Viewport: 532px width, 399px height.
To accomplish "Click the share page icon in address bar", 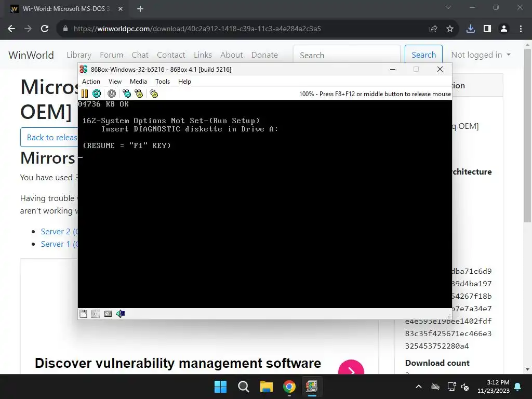I will (433, 29).
